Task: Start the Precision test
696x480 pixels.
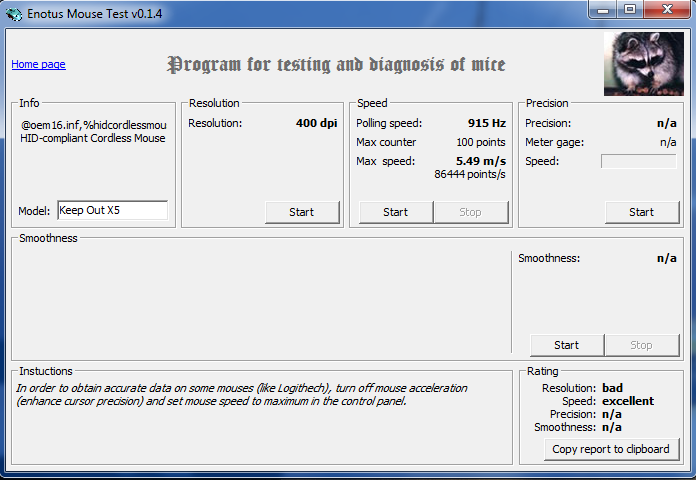Action: coord(642,212)
